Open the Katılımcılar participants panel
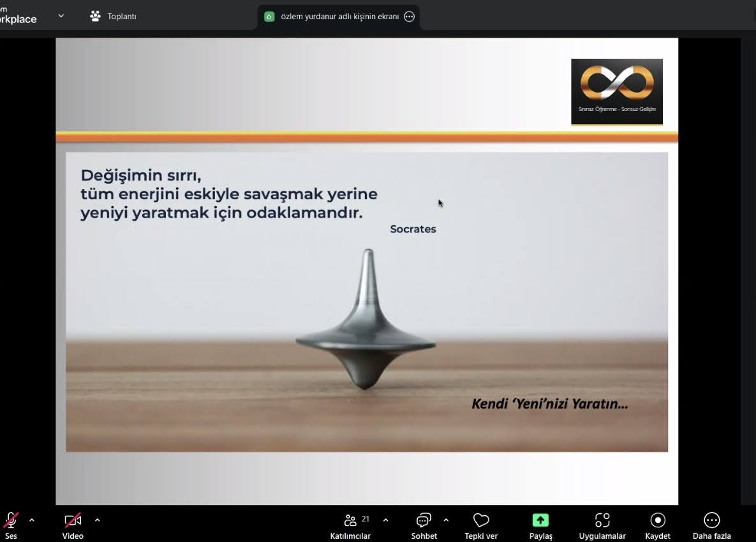Viewport: 756px width, 542px height. pyautogui.click(x=350, y=520)
